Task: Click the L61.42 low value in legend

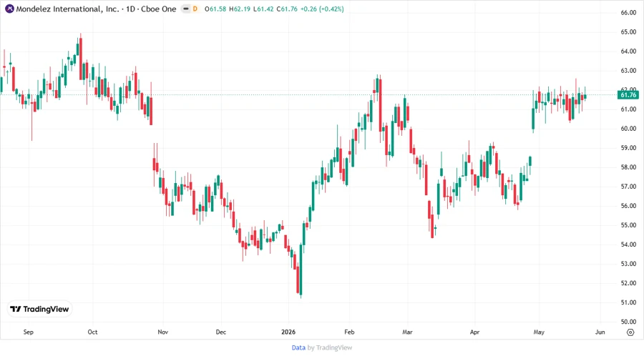Action: click(x=263, y=9)
